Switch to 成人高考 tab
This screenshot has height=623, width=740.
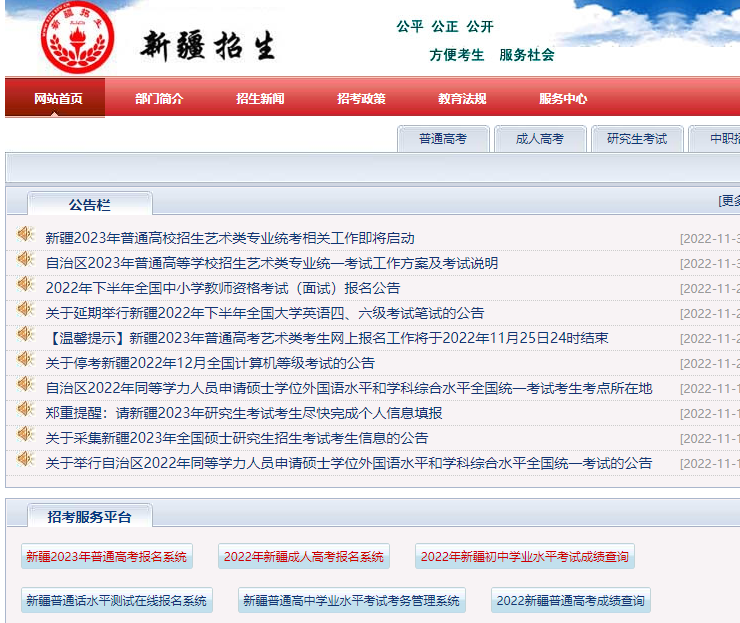tap(540, 139)
